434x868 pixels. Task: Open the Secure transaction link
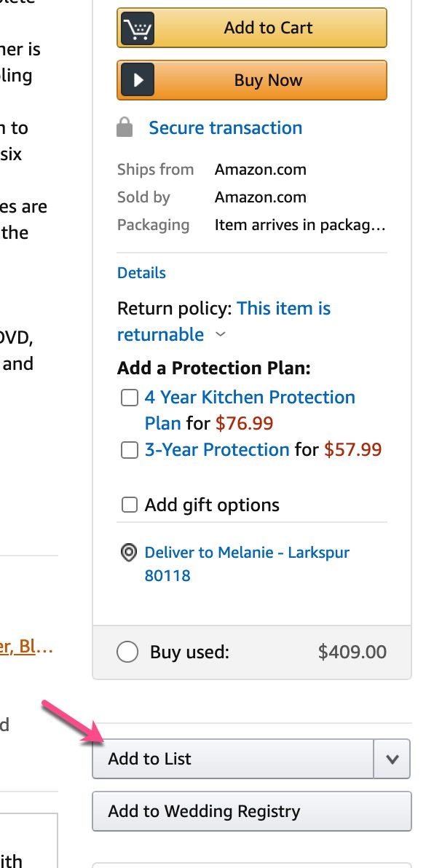point(225,127)
